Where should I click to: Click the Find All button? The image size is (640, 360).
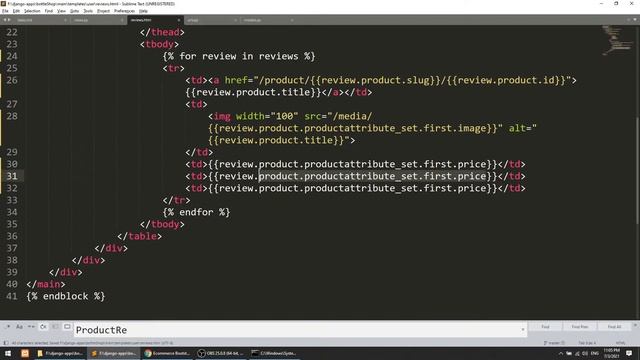[614, 327]
